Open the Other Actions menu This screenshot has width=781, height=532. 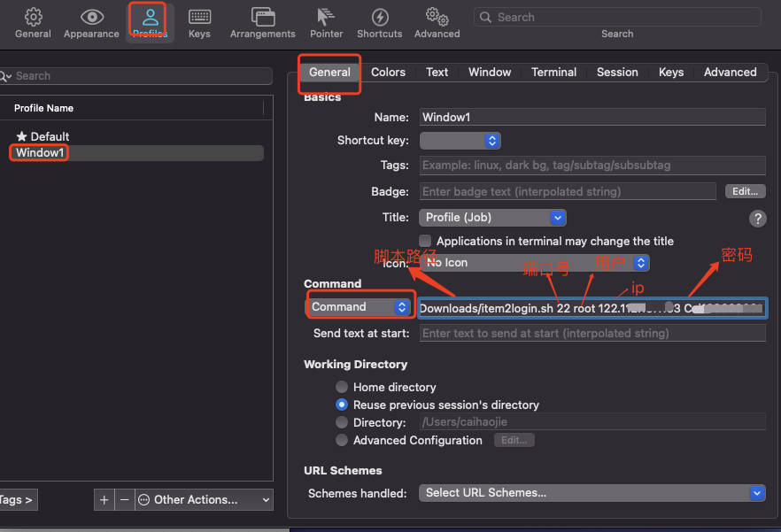point(203,499)
